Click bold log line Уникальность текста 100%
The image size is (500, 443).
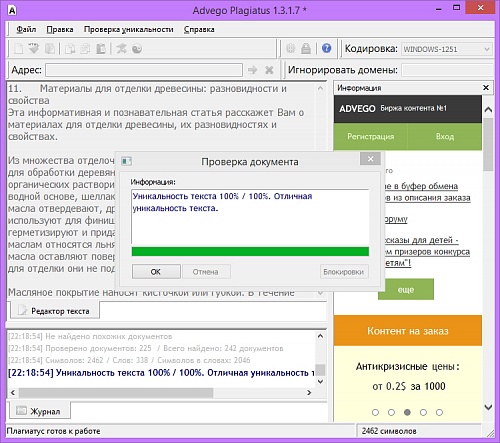pyautogui.click(x=161, y=373)
